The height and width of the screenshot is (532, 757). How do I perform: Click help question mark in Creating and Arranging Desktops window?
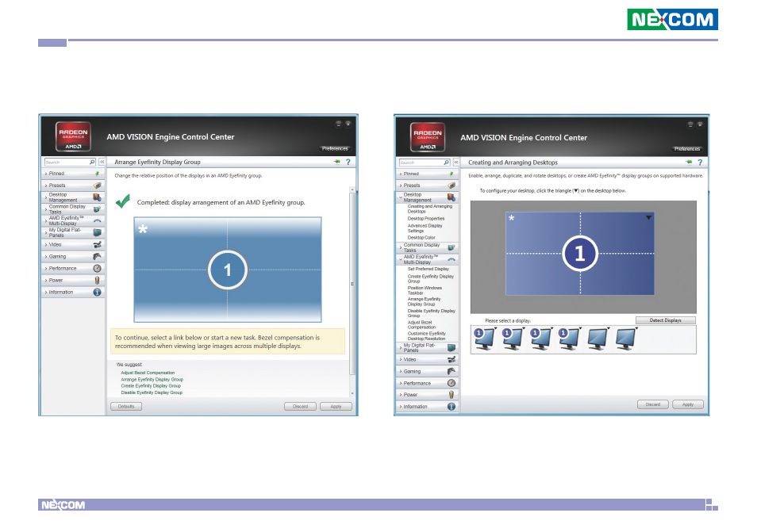700,163
